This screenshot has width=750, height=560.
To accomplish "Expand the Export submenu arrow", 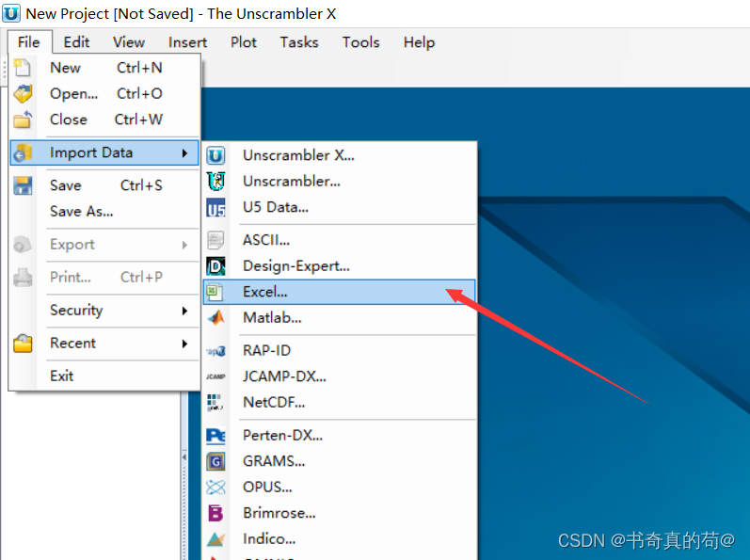I will (184, 245).
